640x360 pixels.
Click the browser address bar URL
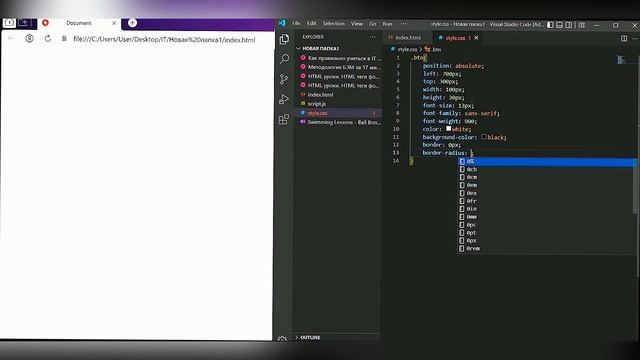(x=164, y=40)
